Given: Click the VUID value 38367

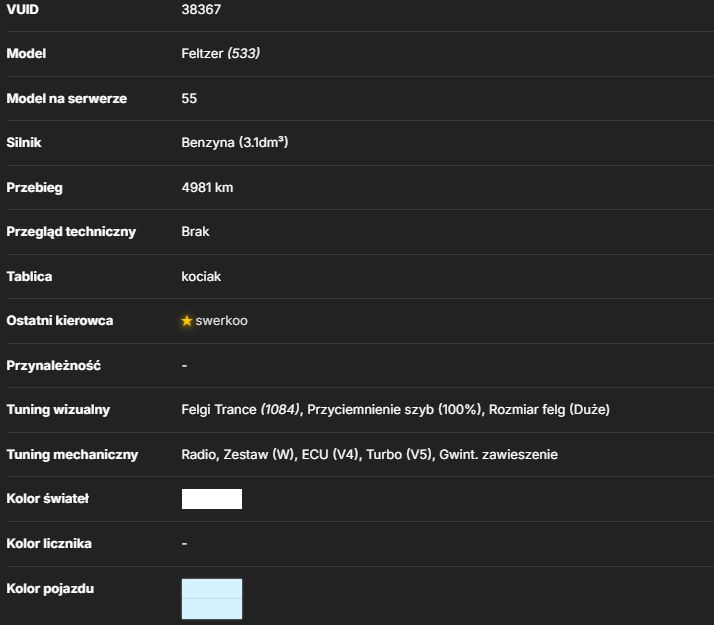Looking at the screenshot, I should (201, 10).
